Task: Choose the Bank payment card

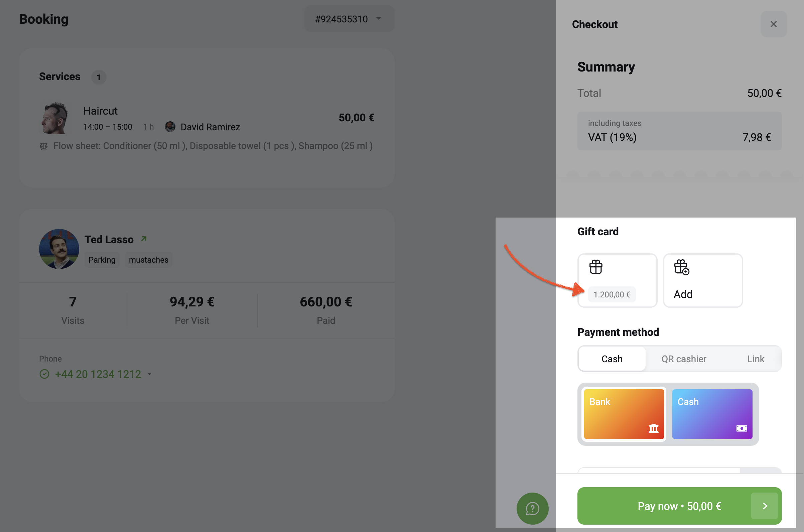Action: click(624, 414)
